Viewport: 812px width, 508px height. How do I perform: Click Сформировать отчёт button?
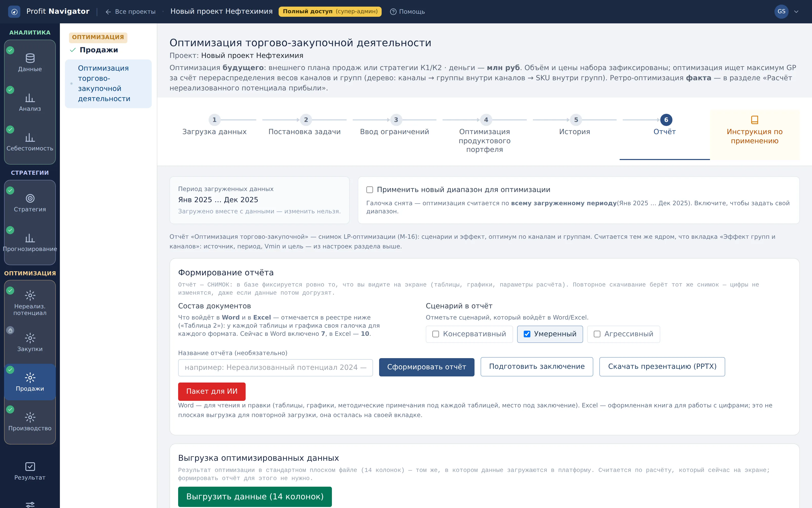(427, 367)
